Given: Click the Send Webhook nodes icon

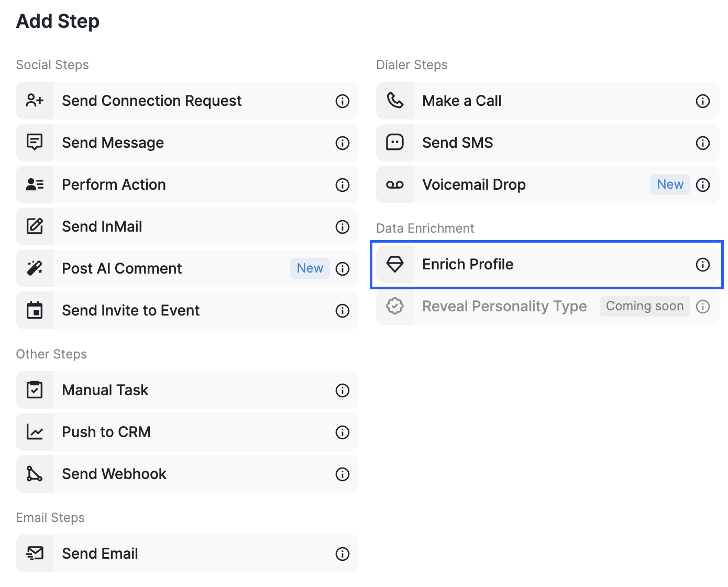Looking at the screenshot, I should (35, 474).
